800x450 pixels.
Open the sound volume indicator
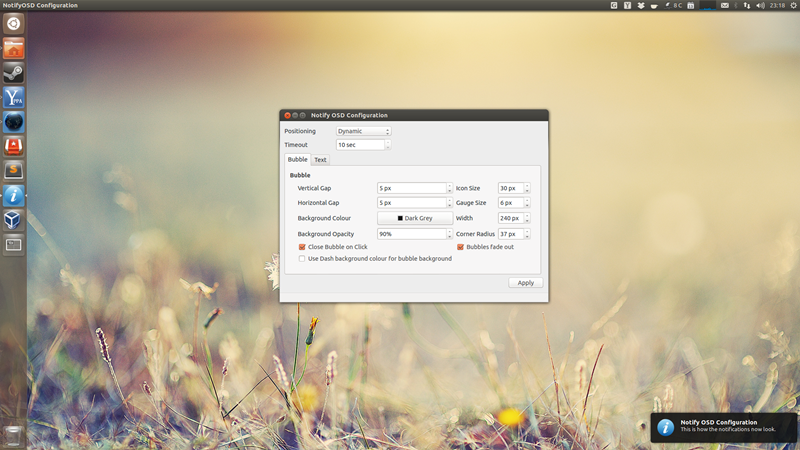pos(760,6)
